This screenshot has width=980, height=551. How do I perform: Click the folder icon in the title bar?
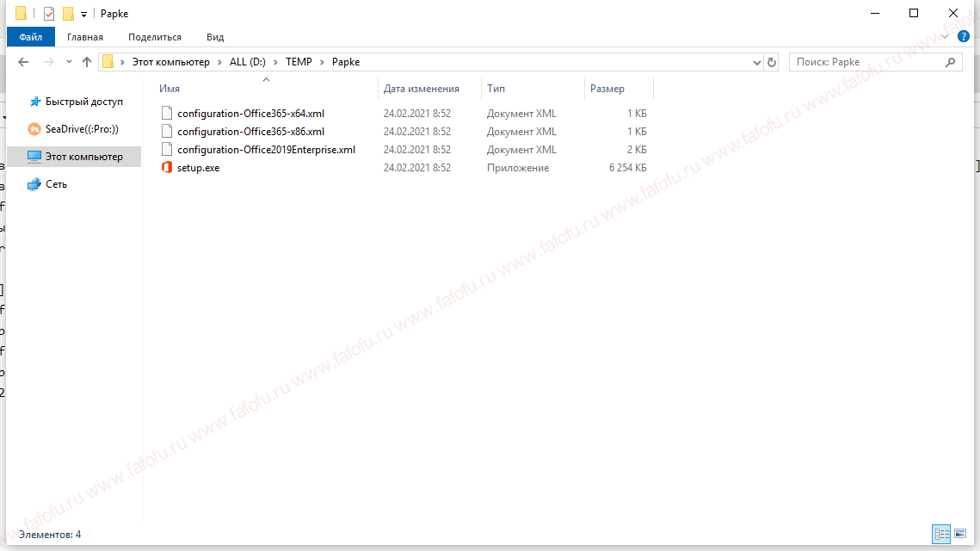pyautogui.click(x=22, y=13)
